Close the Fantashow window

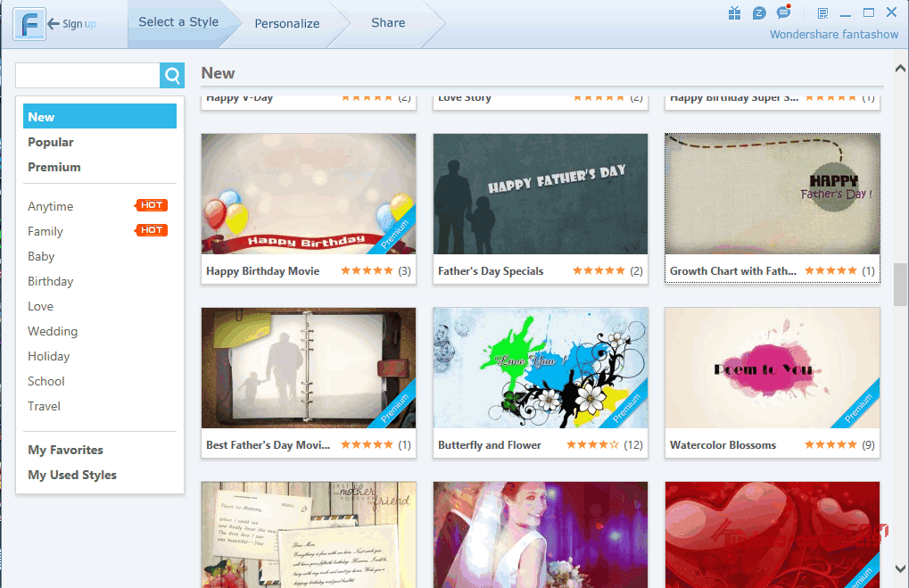pyautogui.click(x=892, y=12)
